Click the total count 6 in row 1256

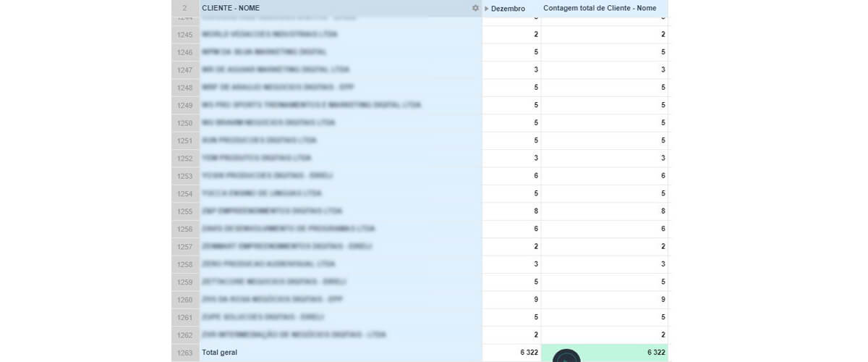(x=604, y=229)
